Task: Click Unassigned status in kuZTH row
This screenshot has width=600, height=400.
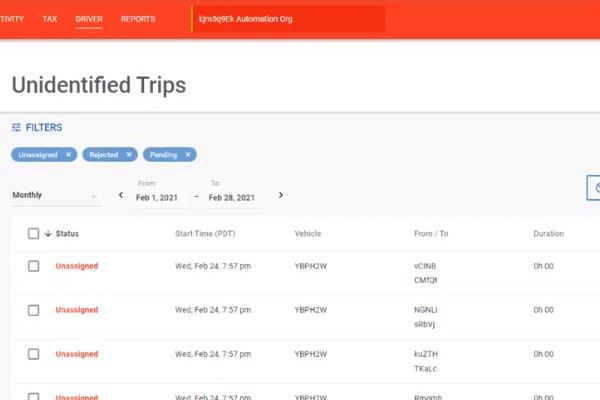Action: [77, 354]
